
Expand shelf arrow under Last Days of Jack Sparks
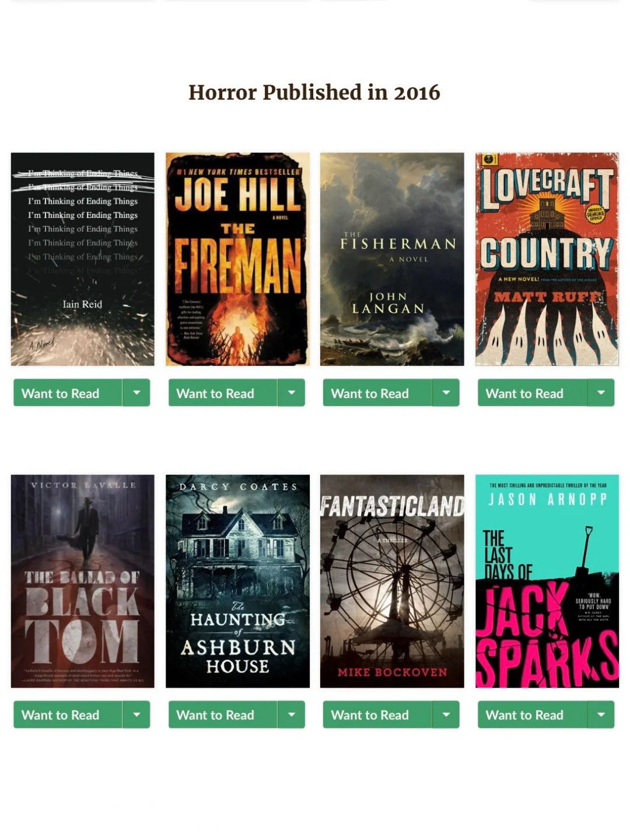point(601,714)
